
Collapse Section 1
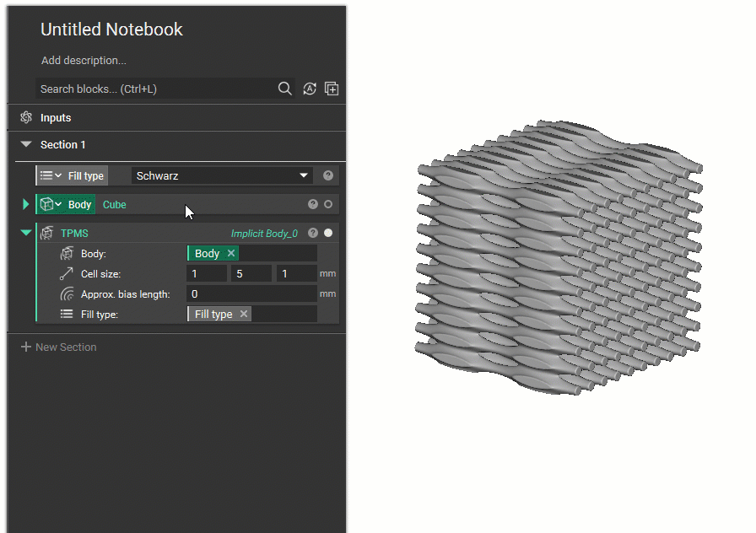point(26,144)
